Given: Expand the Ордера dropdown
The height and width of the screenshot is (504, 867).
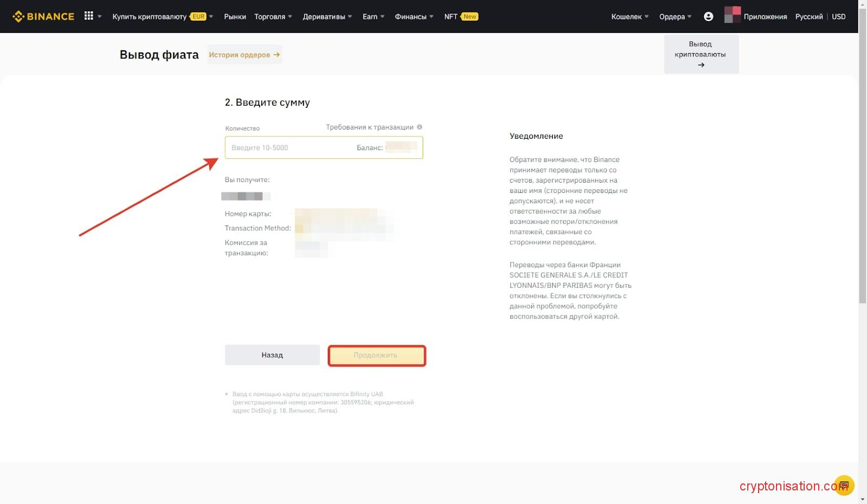Looking at the screenshot, I should click(674, 16).
